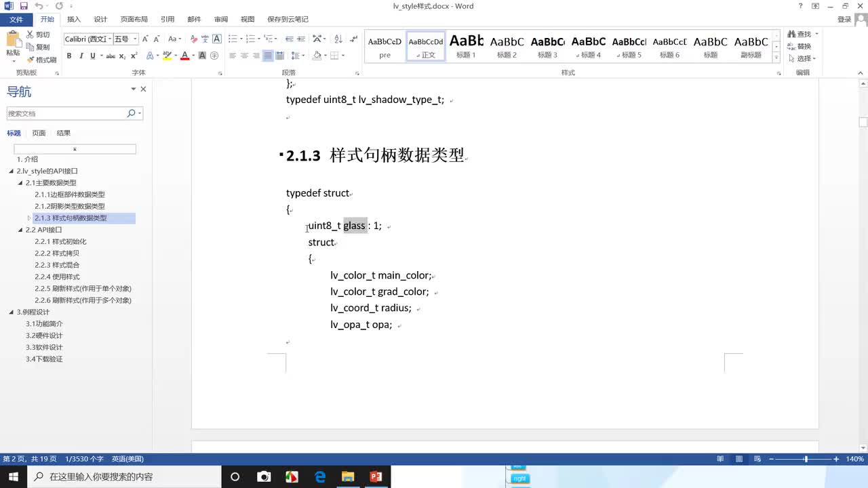
Task: Open PowerPoint from the Windows taskbar
Action: (x=376, y=476)
